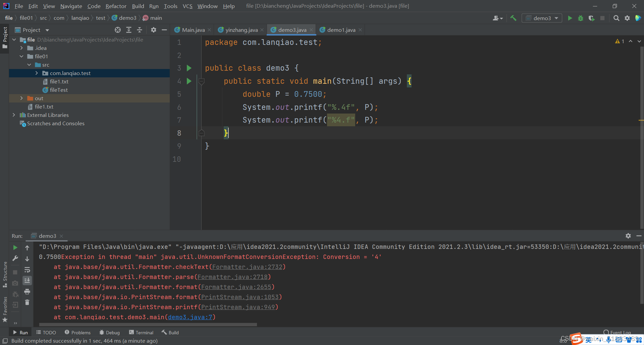
Task: Open Search Everywhere with the magnifier icon
Action: pos(616,18)
